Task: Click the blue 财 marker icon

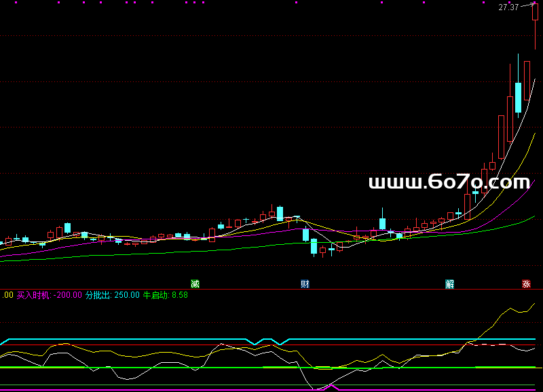Action: click(305, 283)
